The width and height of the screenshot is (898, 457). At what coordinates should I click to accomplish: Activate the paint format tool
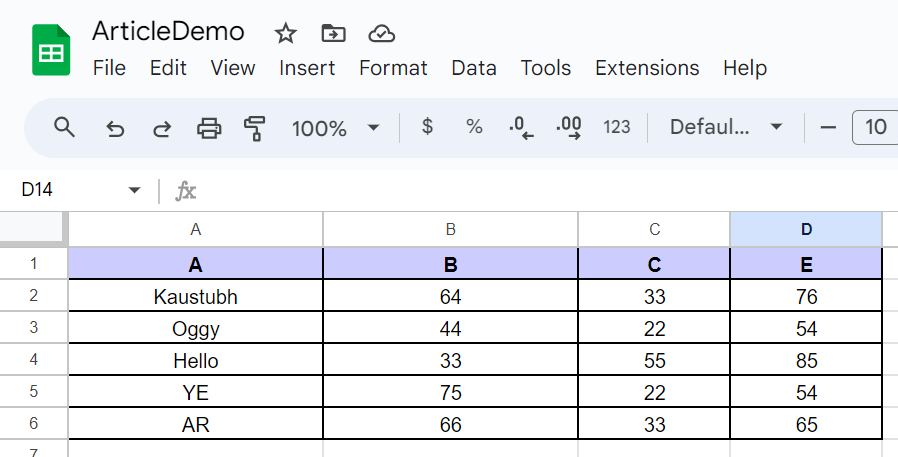tap(255, 128)
